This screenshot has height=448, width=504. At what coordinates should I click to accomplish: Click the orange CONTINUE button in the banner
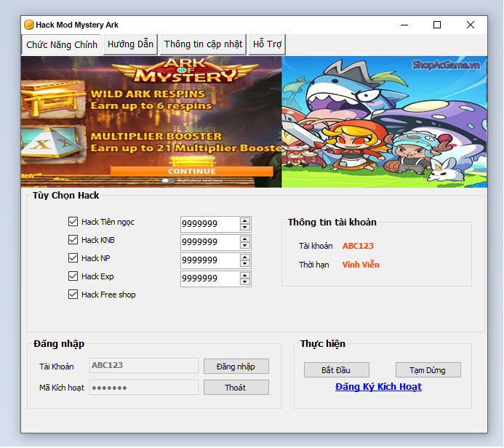click(191, 172)
